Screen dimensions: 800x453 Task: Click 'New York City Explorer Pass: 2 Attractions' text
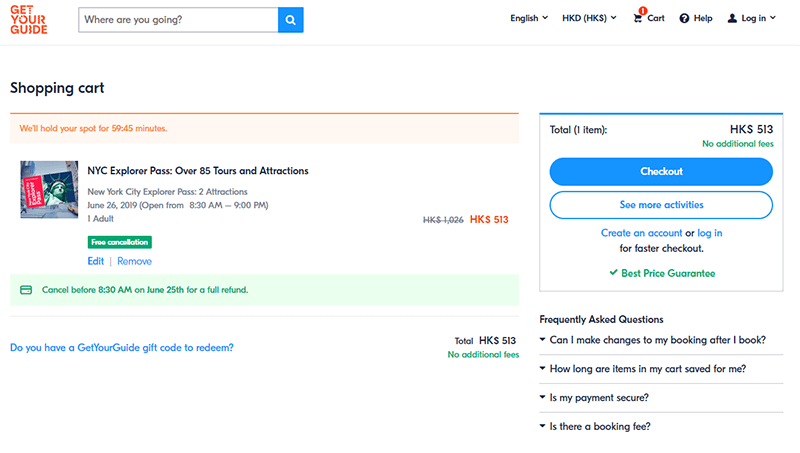click(x=167, y=192)
